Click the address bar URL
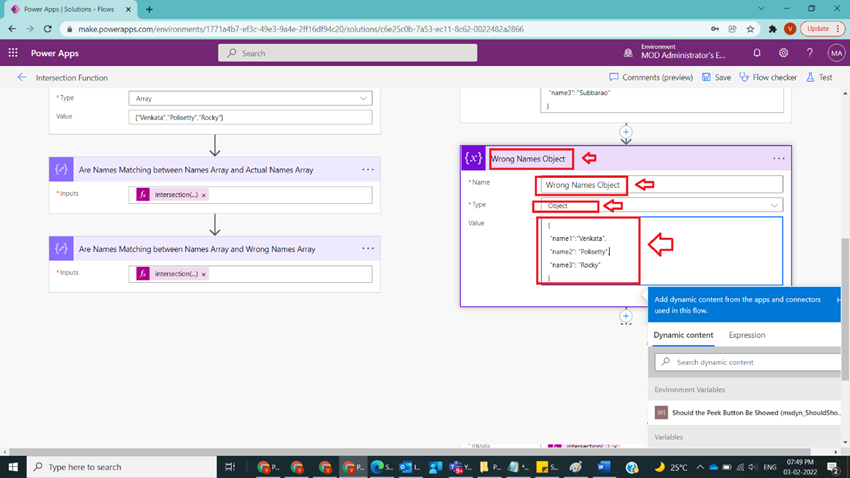The height and width of the screenshot is (478, 850). coord(301,29)
